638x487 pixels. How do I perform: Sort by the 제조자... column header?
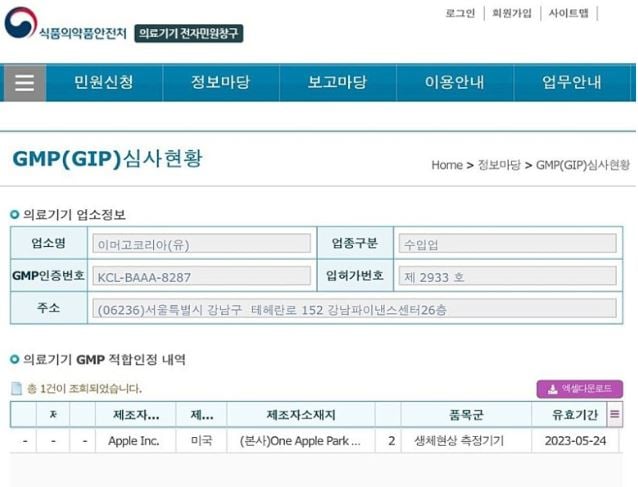click(135, 415)
